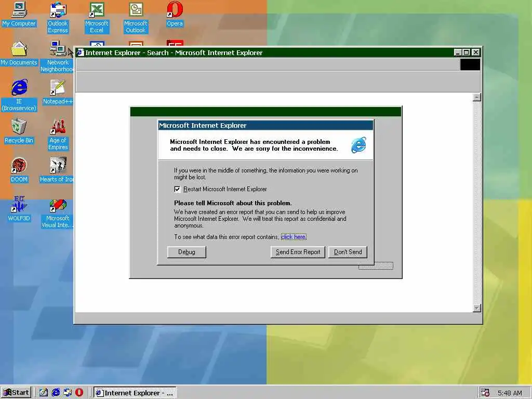The width and height of the screenshot is (532, 399).
Task: Open the 'click here' error data link
Action: click(294, 237)
